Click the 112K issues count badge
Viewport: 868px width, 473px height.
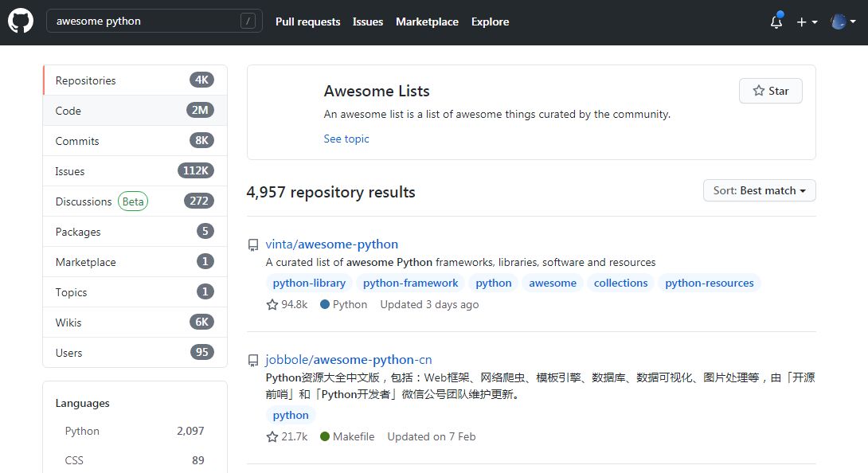(195, 170)
